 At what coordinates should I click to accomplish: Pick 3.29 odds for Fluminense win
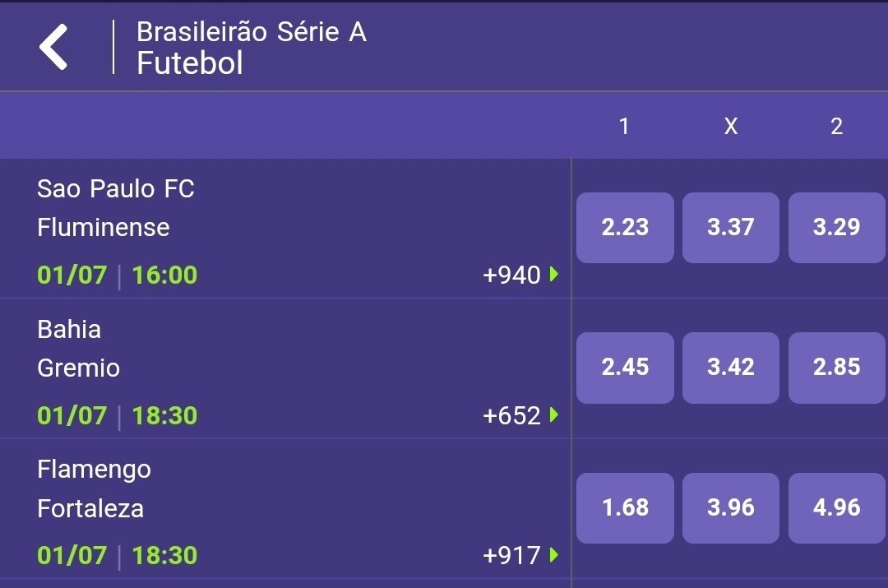(x=836, y=228)
